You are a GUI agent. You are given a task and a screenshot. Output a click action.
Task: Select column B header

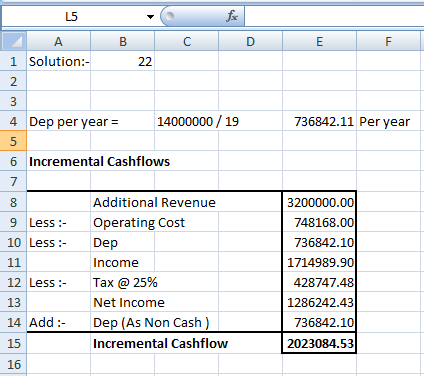click(123, 41)
